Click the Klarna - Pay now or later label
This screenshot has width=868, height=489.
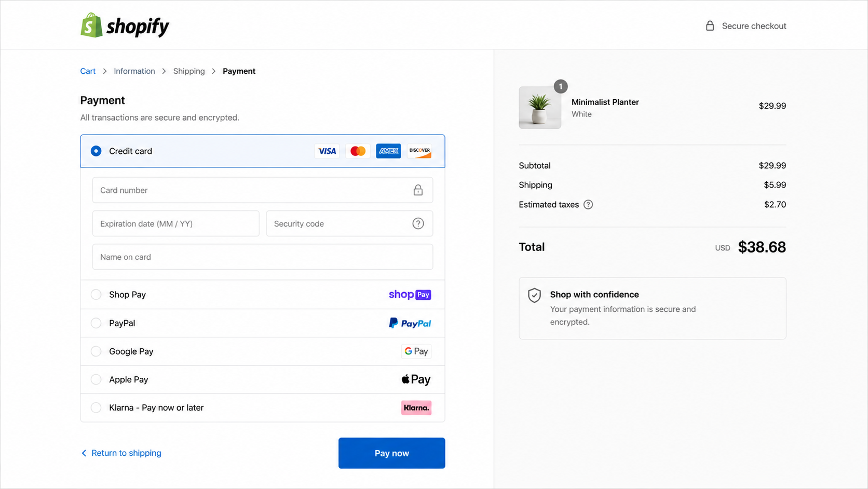pyautogui.click(x=156, y=408)
